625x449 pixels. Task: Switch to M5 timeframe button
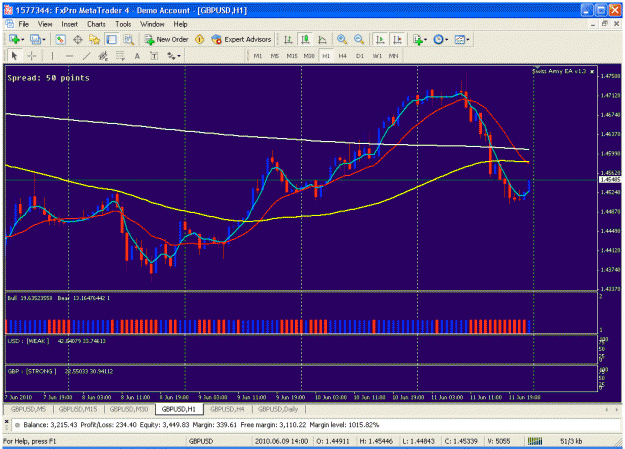point(275,56)
